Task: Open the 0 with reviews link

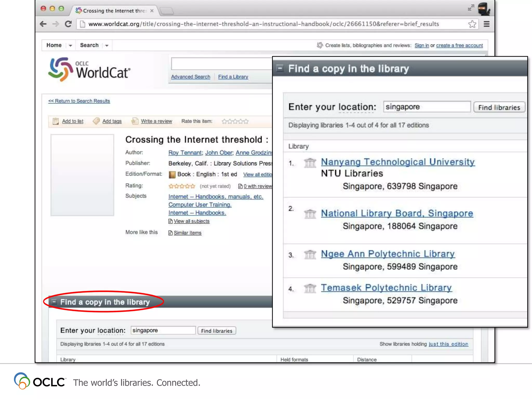Action: click(x=258, y=186)
